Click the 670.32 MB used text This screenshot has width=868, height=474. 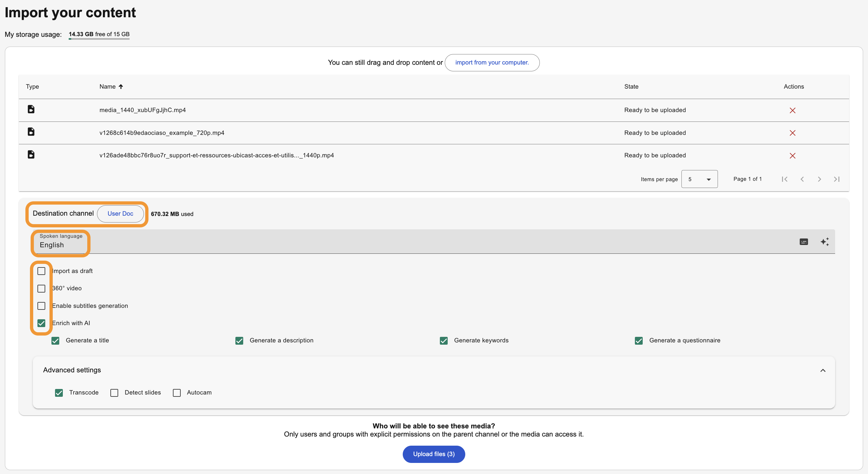172,214
